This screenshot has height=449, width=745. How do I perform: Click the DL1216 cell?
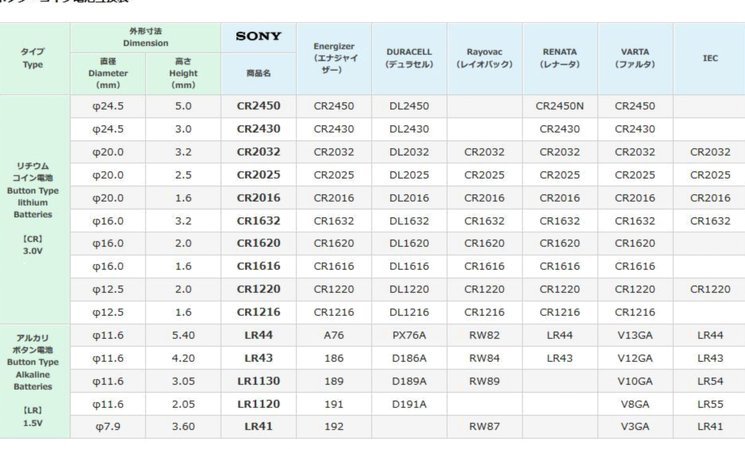[x=409, y=313]
